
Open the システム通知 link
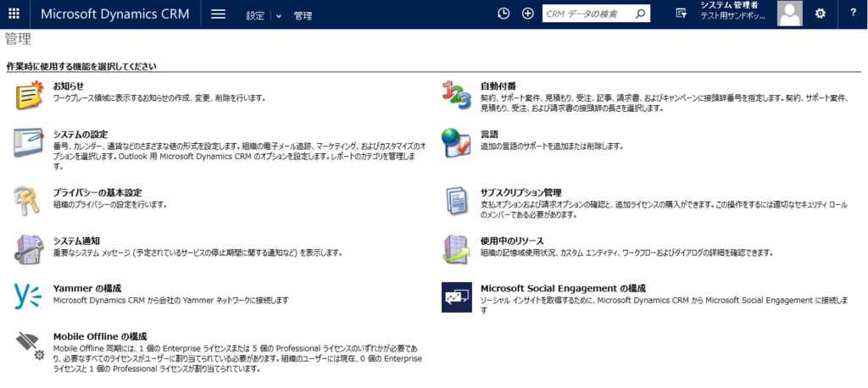76,241
